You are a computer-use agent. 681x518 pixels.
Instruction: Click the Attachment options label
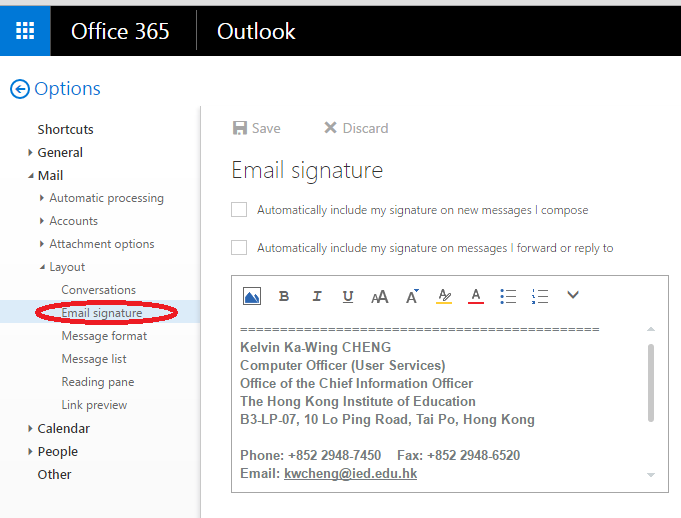[102, 244]
